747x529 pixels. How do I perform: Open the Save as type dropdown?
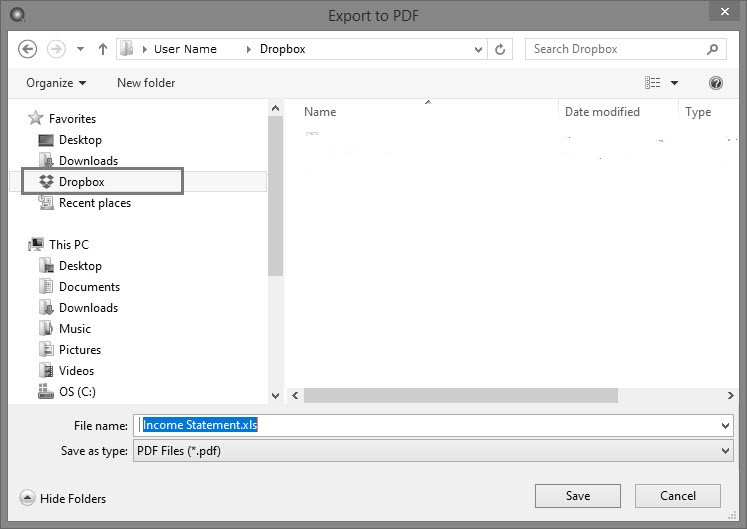pyautogui.click(x=725, y=451)
